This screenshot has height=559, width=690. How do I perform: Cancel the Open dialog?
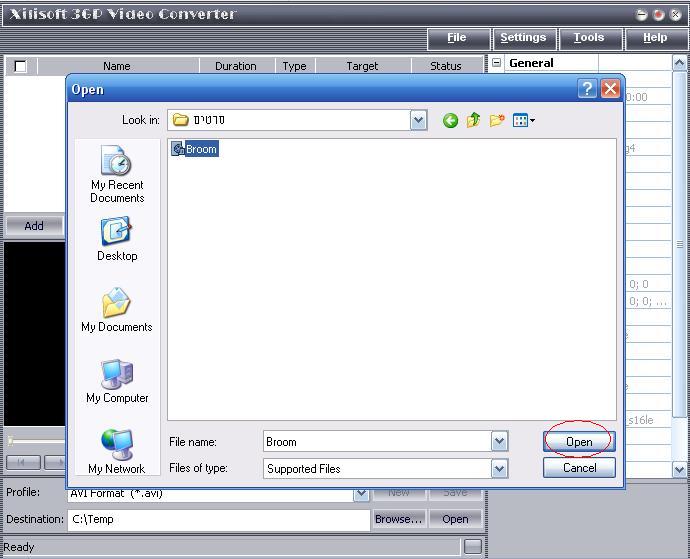[x=579, y=467]
